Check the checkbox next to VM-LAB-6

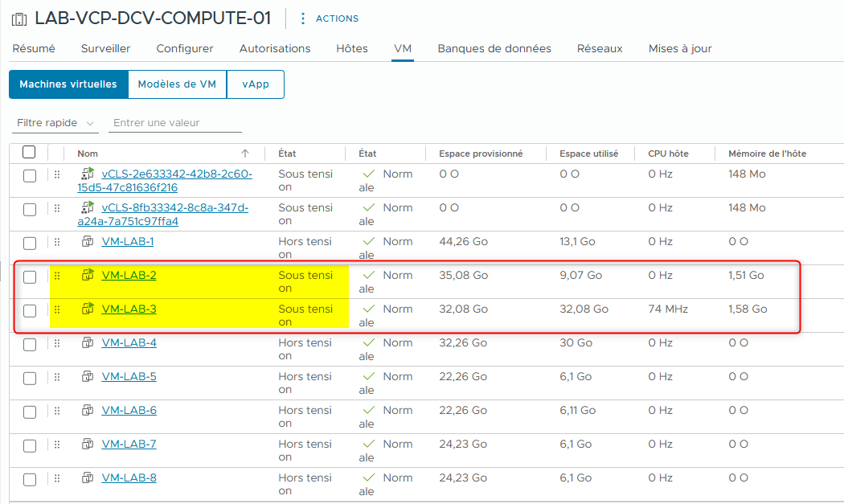tap(30, 410)
